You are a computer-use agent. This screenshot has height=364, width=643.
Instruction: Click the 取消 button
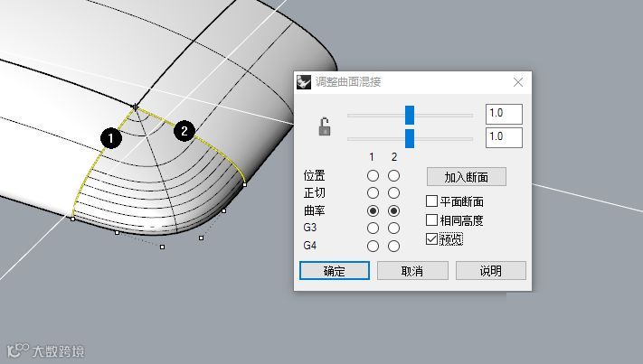coord(412,271)
